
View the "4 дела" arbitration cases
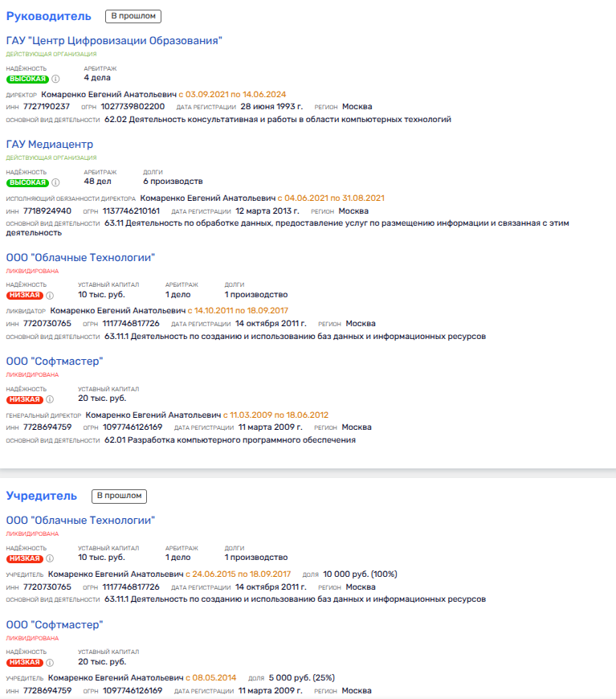[x=97, y=78]
